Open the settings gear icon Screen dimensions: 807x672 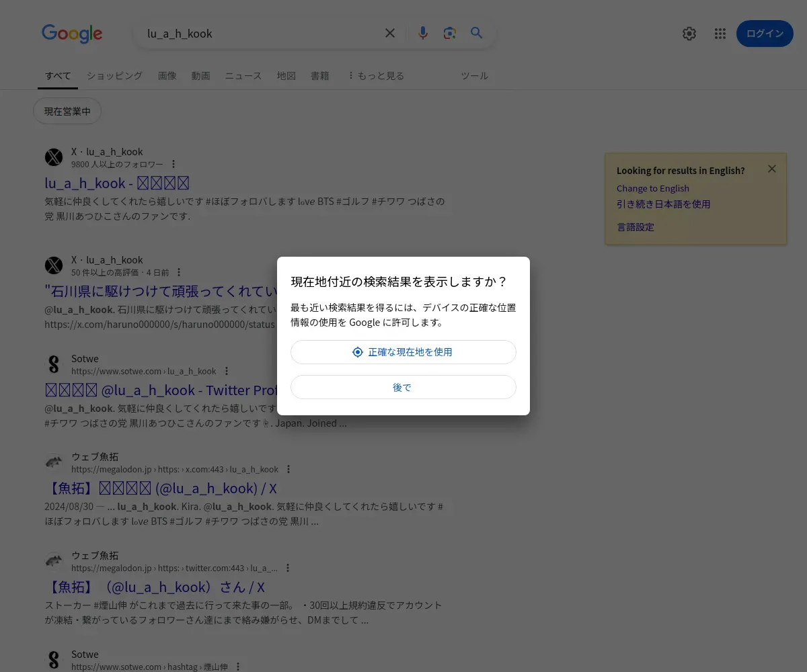pyautogui.click(x=689, y=34)
